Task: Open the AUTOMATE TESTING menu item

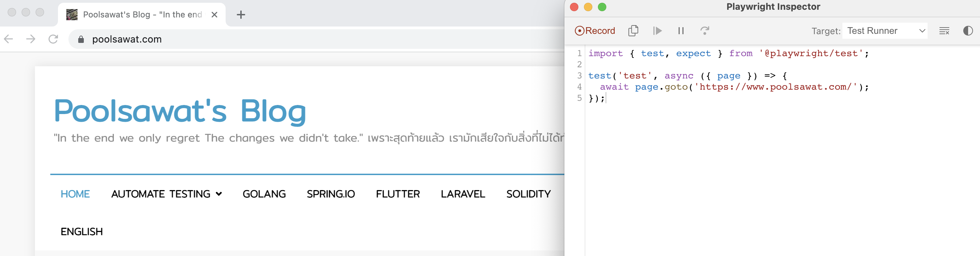Action: coord(161,194)
